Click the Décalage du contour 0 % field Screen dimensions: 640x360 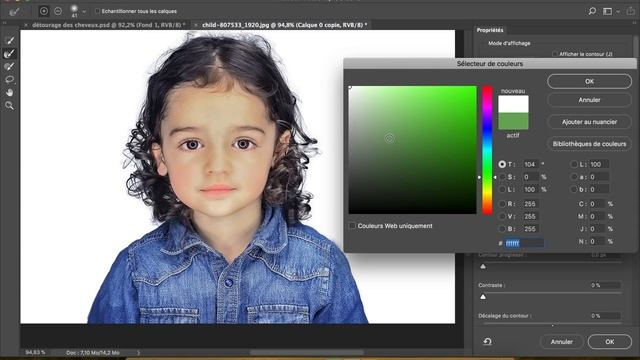(x=605, y=316)
